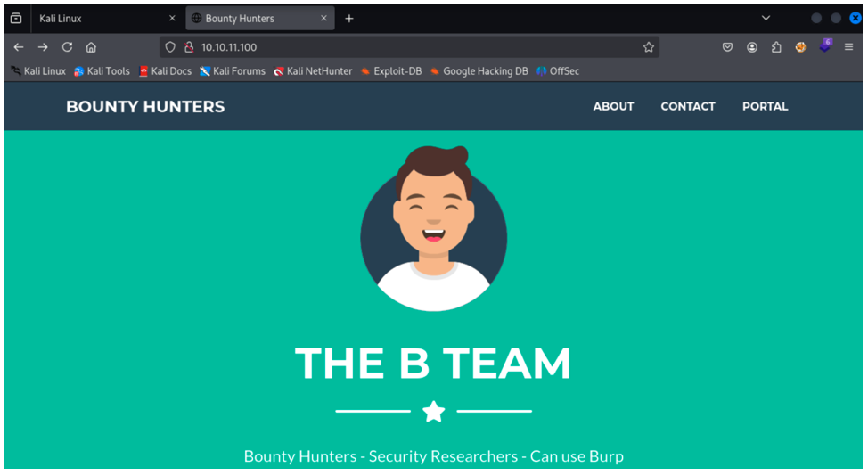868x475 pixels.
Task: Open the Google Hacking DB bookmark
Action: coord(479,71)
